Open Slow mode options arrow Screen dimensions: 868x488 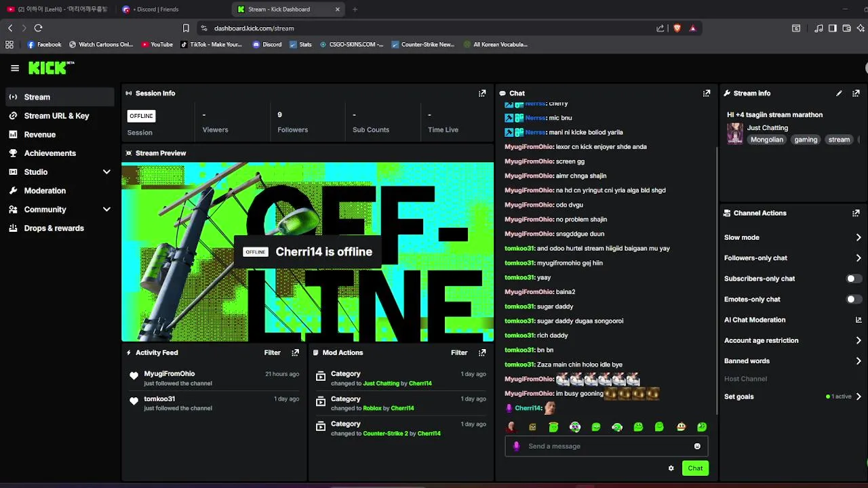click(x=859, y=237)
